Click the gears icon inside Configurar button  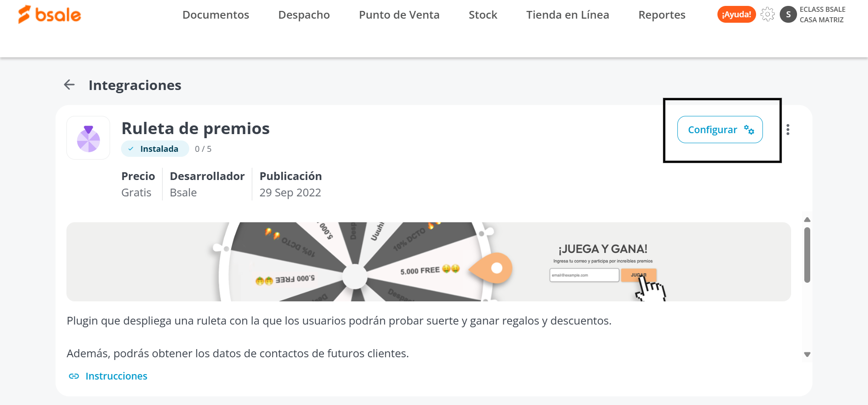pyautogui.click(x=749, y=130)
